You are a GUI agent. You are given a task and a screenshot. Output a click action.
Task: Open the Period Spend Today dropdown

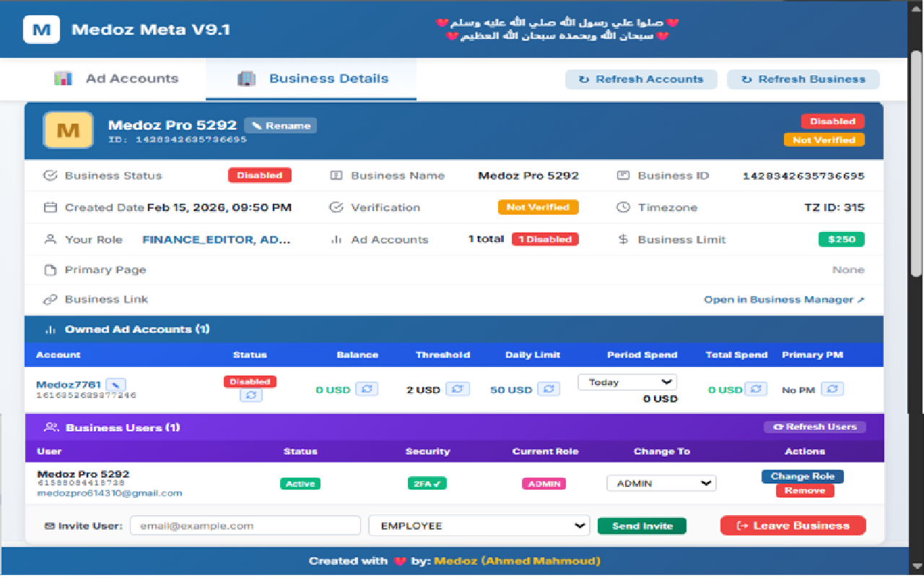tap(627, 382)
